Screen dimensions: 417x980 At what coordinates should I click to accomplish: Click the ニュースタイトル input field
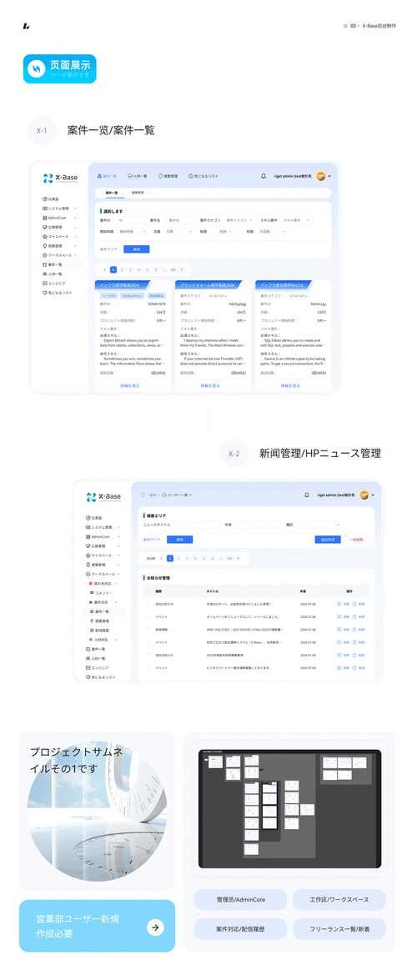click(196, 525)
